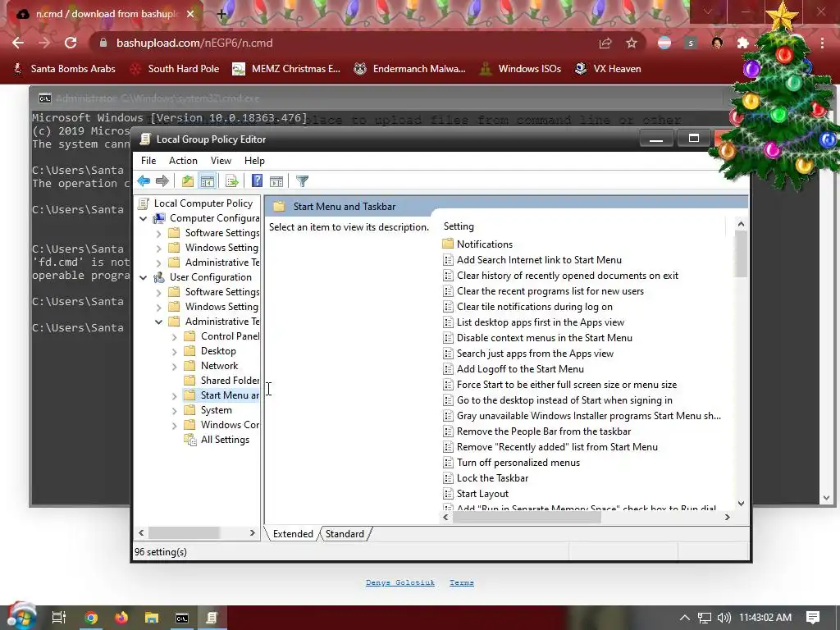Click the Terms link at page bottom
This screenshot has height=630, width=840.
point(462,582)
